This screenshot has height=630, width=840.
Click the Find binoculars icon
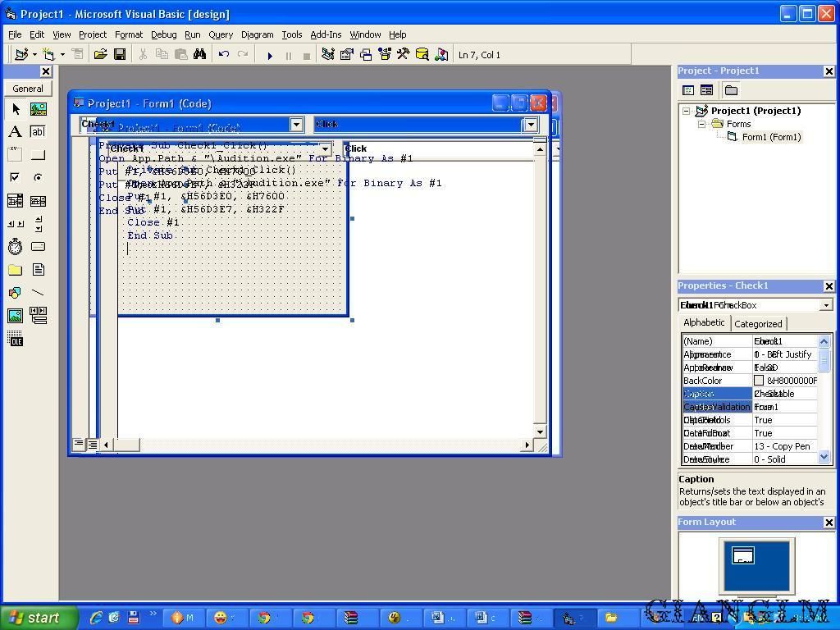pyautogui.click(x=199, y=55)
